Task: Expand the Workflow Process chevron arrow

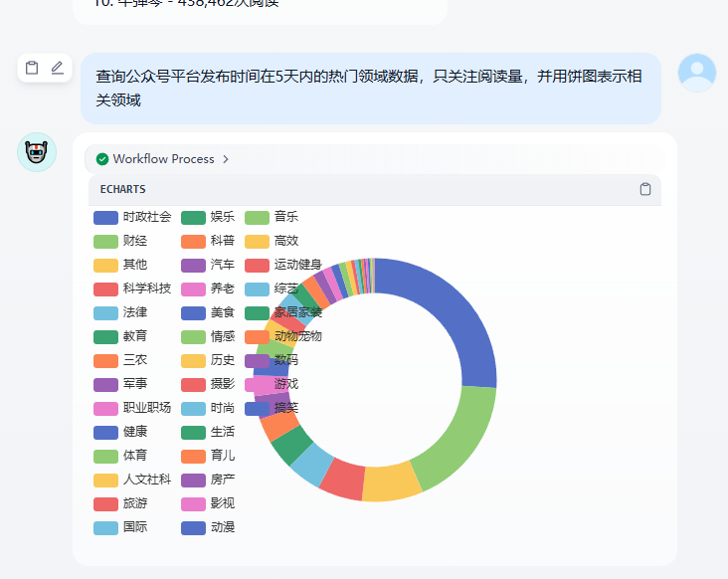Action: coord(226,159)
